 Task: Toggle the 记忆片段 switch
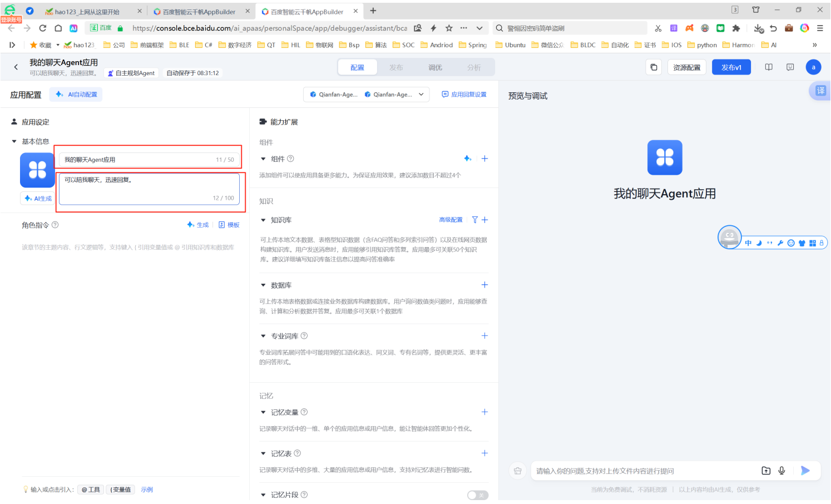[478, 495]
